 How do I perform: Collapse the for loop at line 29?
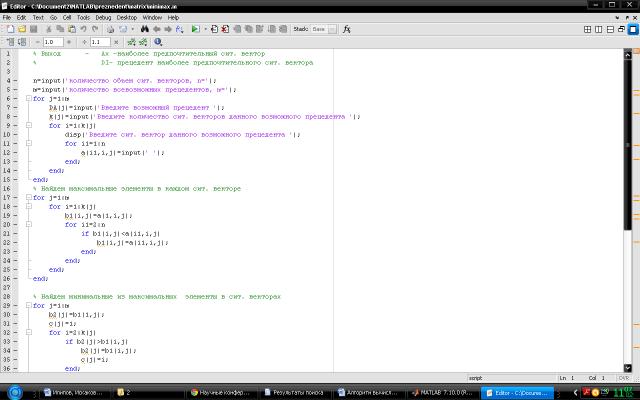click(x=29, y=305)
